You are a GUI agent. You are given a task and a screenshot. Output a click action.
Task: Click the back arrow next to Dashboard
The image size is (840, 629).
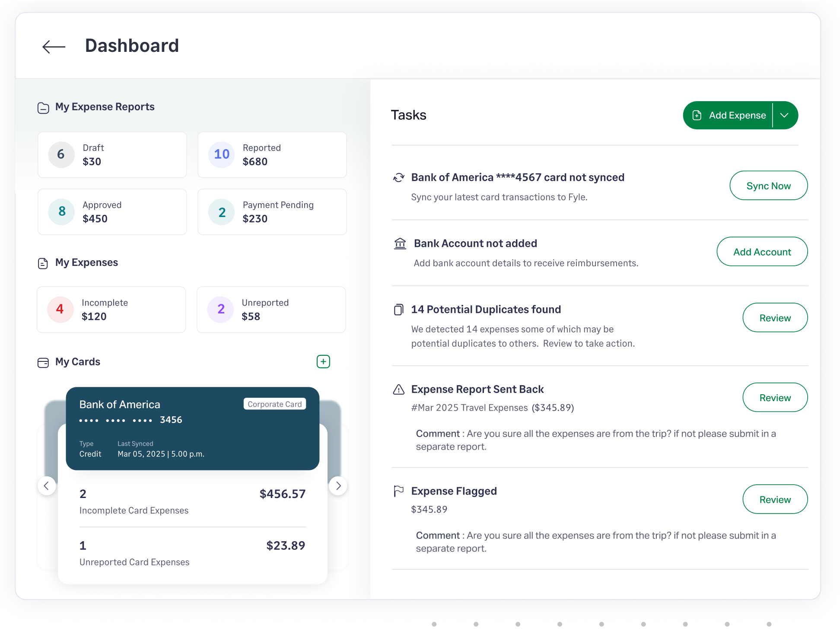(53, 46)
